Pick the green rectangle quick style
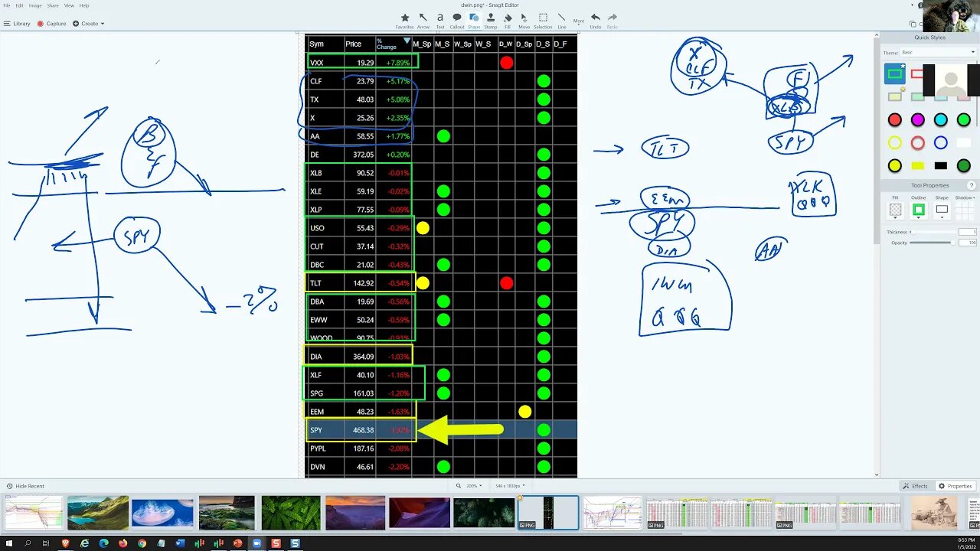 [x=895, y=73]
